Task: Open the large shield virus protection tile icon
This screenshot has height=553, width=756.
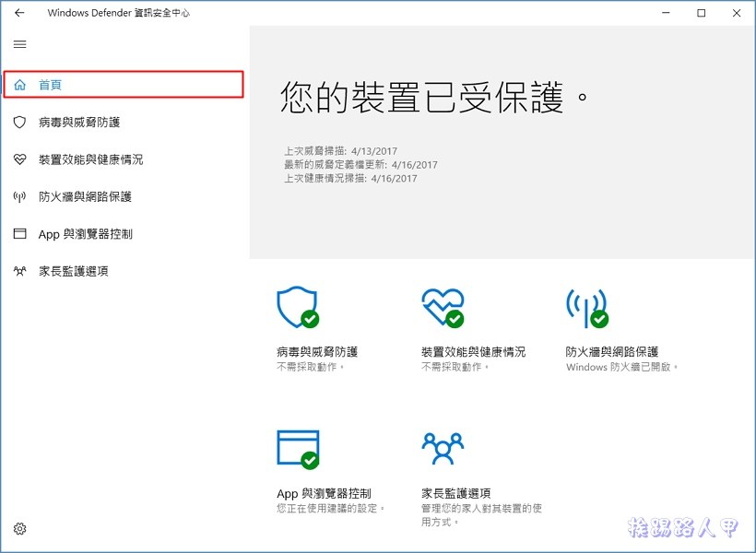Action: [x=298, y=307]
